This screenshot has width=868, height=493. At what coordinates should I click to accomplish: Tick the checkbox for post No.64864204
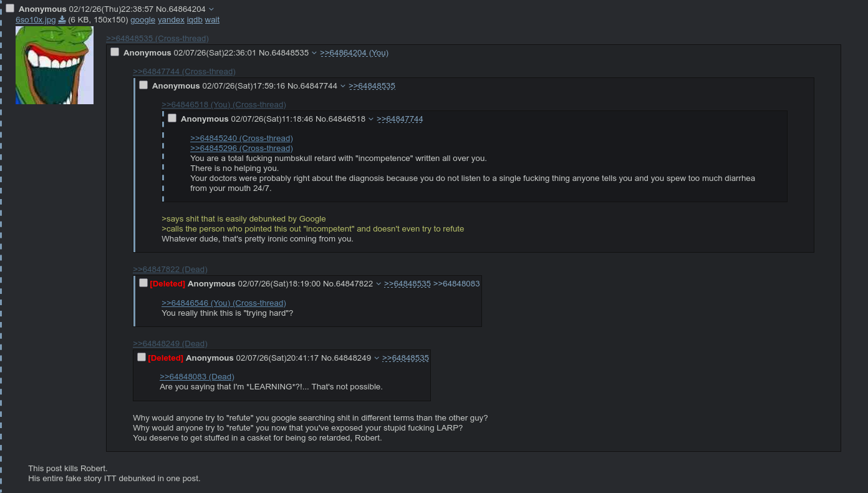10,8
